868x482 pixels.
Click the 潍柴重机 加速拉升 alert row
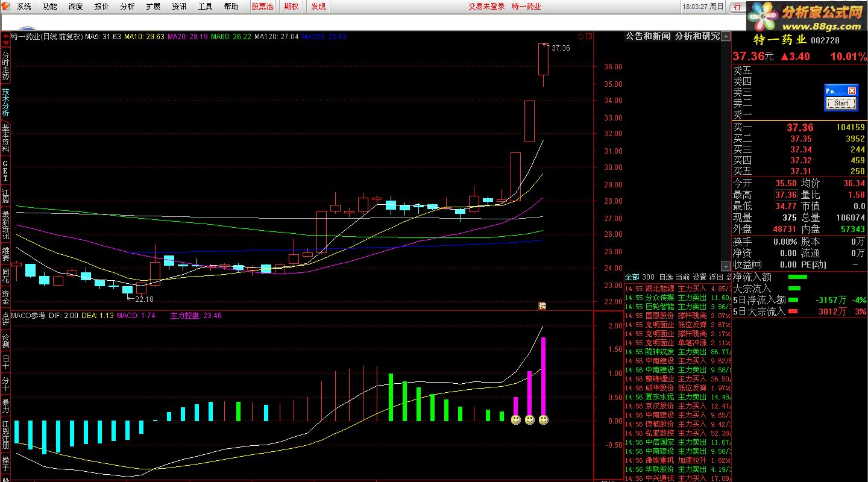click(678, 460)
